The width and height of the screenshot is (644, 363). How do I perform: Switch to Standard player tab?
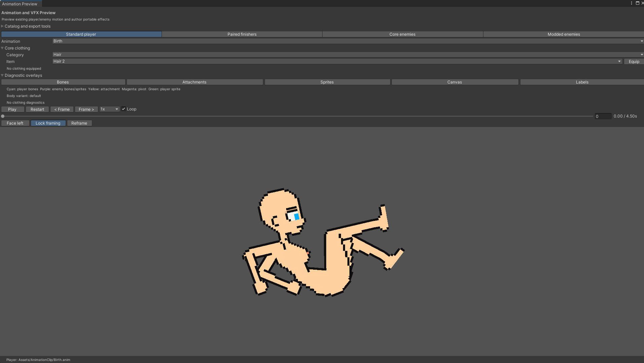tap(81, 34)
